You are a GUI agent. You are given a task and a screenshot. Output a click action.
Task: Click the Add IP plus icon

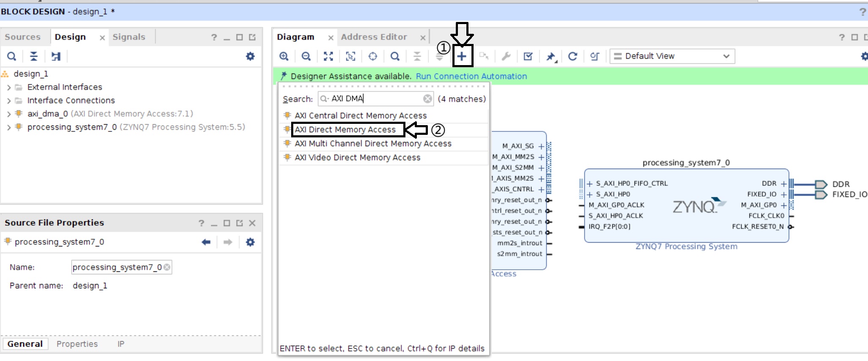pyautogui.click(x=462, y=56)
